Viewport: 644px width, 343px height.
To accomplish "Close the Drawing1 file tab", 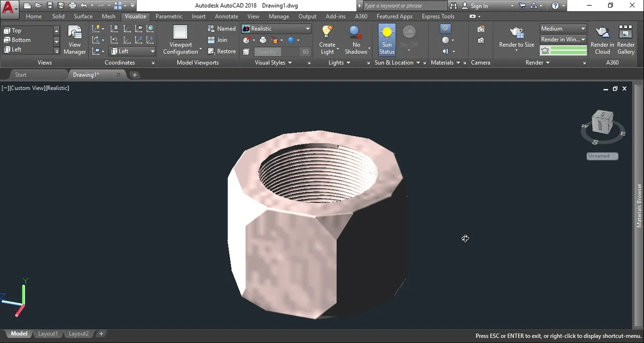I will pos(119,74).
